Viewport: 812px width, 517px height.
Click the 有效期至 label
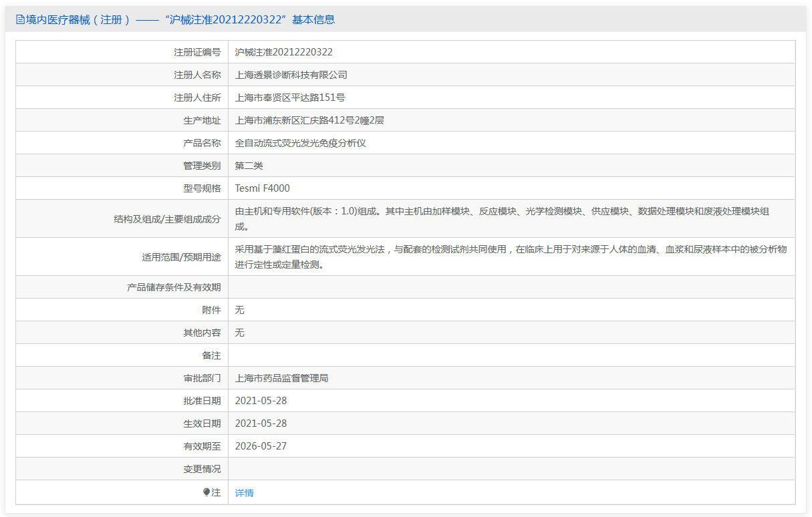(202, 446)
